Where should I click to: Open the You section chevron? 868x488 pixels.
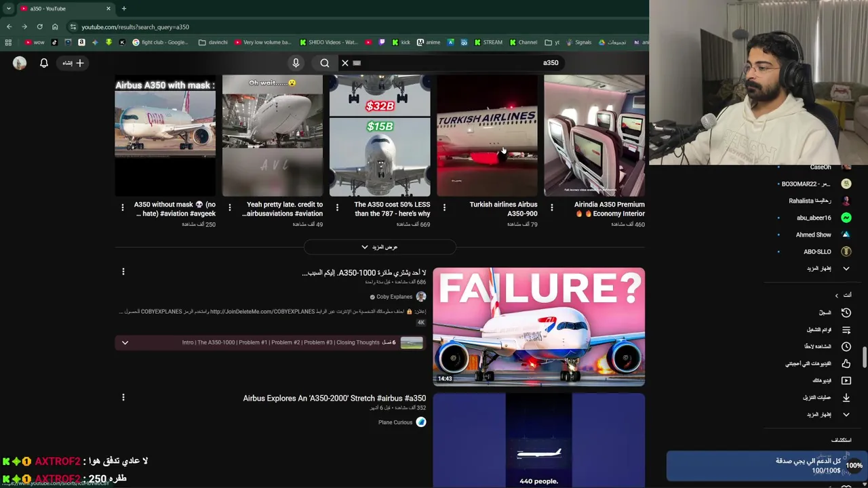[x=837, y=295]
